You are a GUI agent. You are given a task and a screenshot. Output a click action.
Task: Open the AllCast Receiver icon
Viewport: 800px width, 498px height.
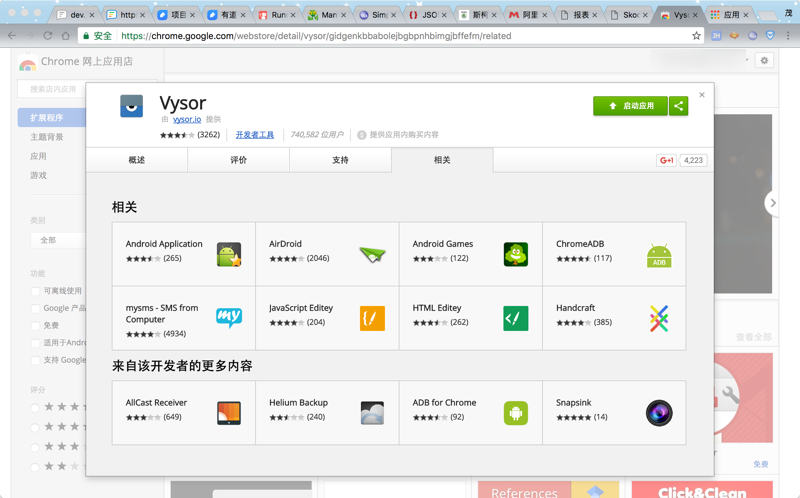(x=229, y=413)
